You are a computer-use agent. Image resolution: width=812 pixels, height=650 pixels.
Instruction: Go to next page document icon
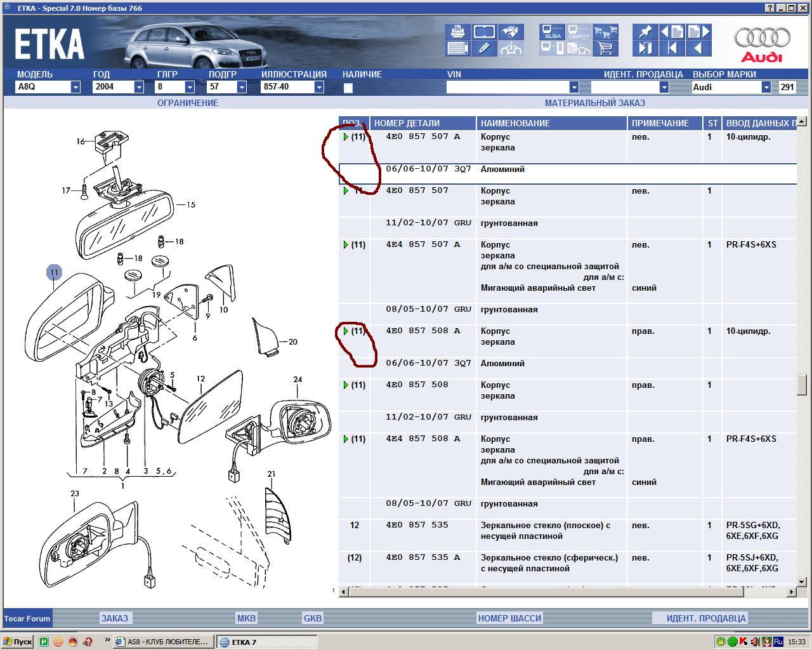pos(698,32)
